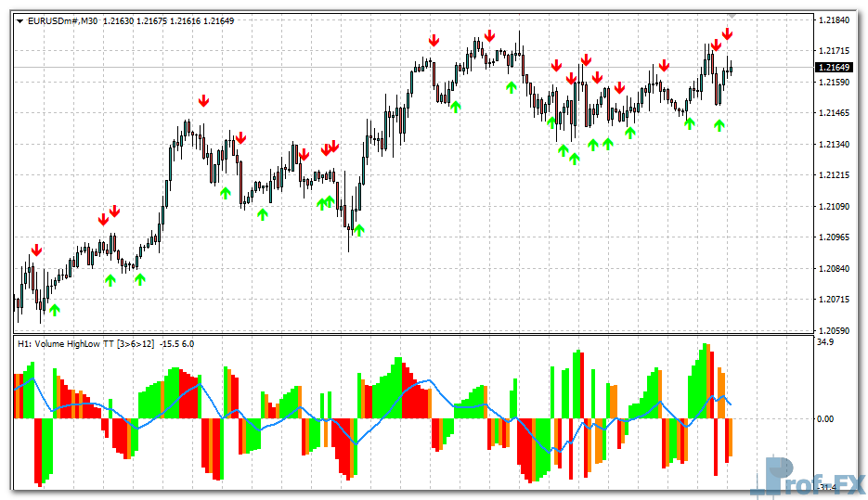This screenshot has width=868, height=500.
Task: Click the indicator values -15.5 6.0 text
Action: point(177,344)
